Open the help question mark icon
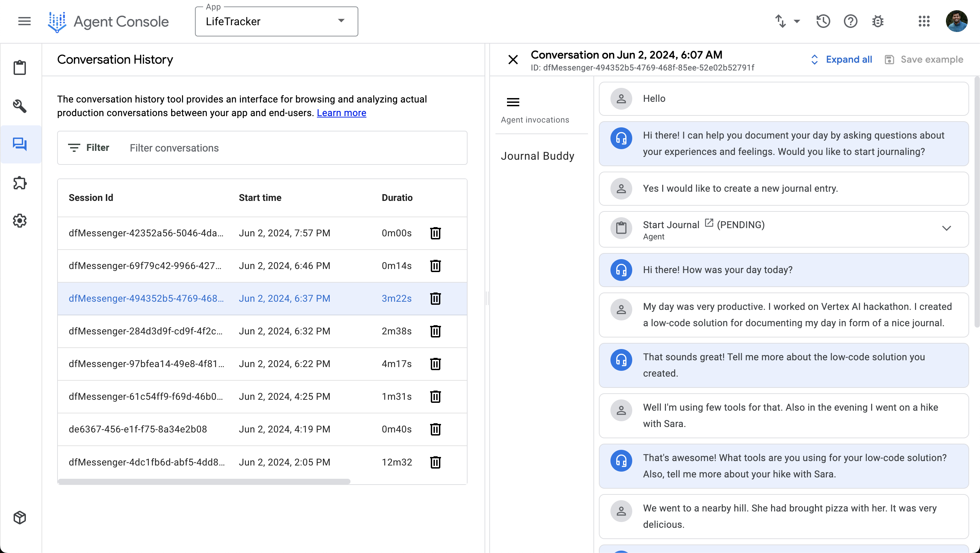The width and height of the screenshot is (980, 553). pyautogui.click(x=850, y=21)
